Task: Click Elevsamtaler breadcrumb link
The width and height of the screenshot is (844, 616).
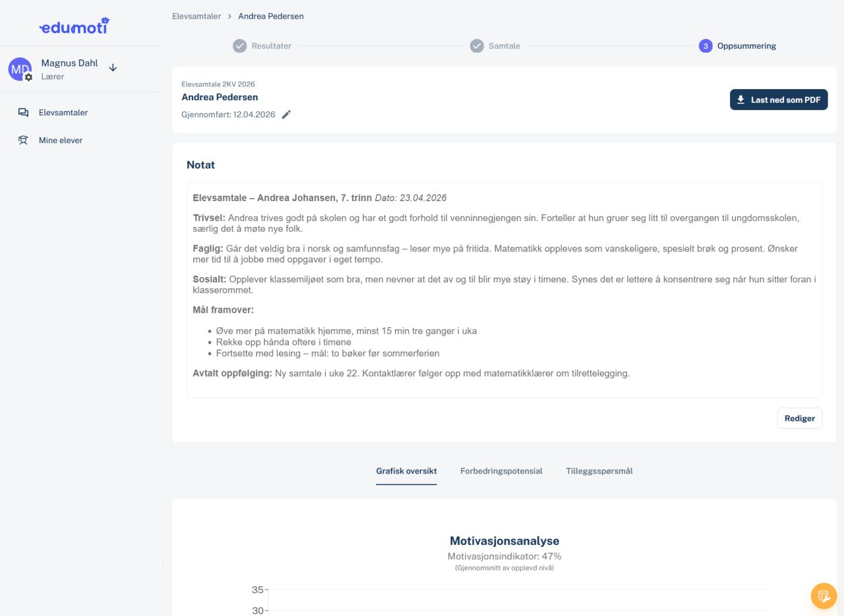Action: (x=196, y=16)
